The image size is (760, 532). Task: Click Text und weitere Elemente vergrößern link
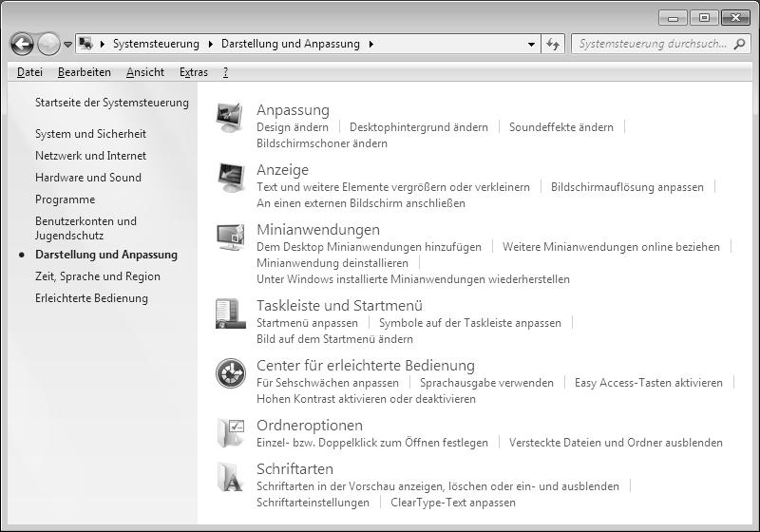click(x=393, y=187)
